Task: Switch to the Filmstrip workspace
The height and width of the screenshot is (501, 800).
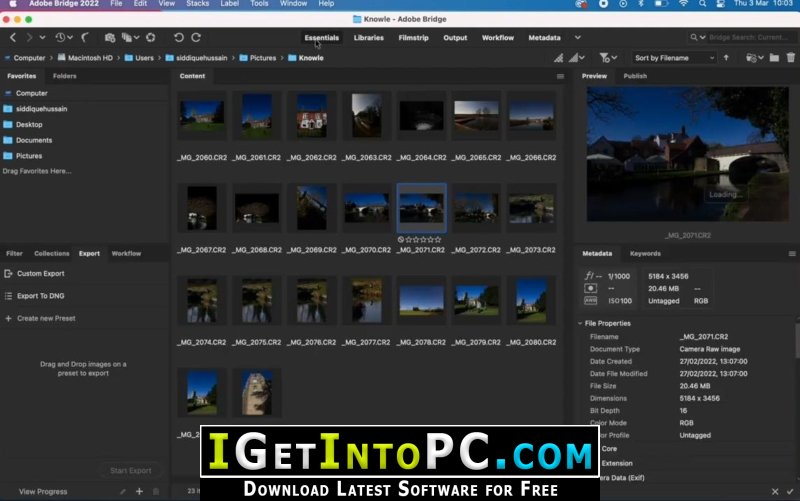Action: (x=413, y=38)
